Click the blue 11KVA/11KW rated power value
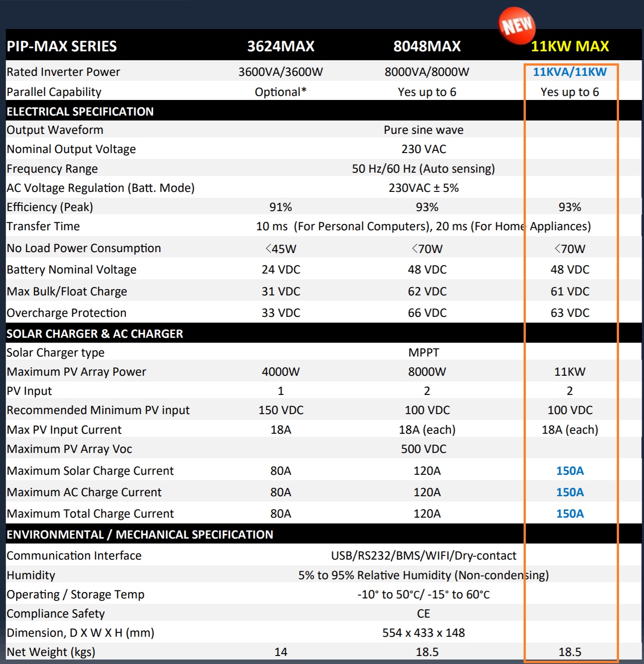The image size is (644, 664). point(570,72)
